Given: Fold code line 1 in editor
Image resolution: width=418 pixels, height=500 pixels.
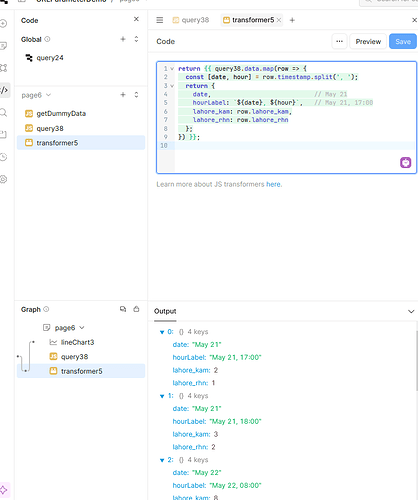Looking at the screenshot, I should pyautogui.click(x=172, y=69).
